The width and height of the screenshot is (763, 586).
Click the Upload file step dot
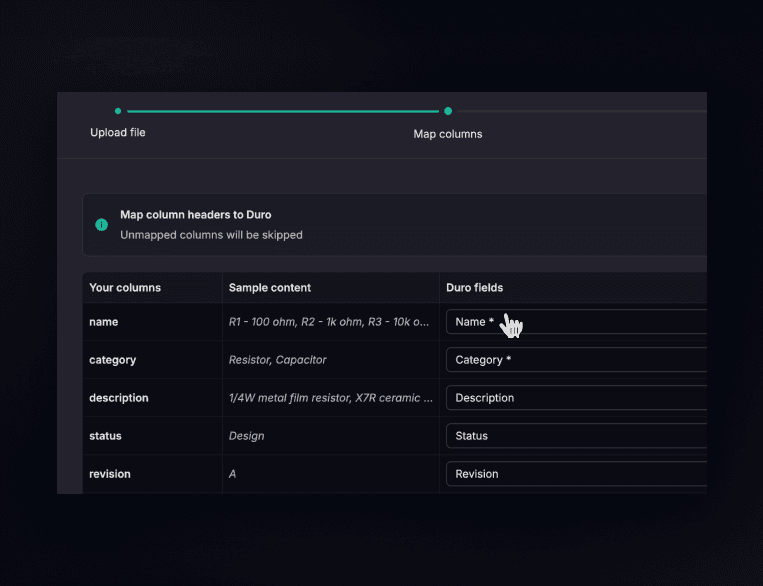point(118,111)
